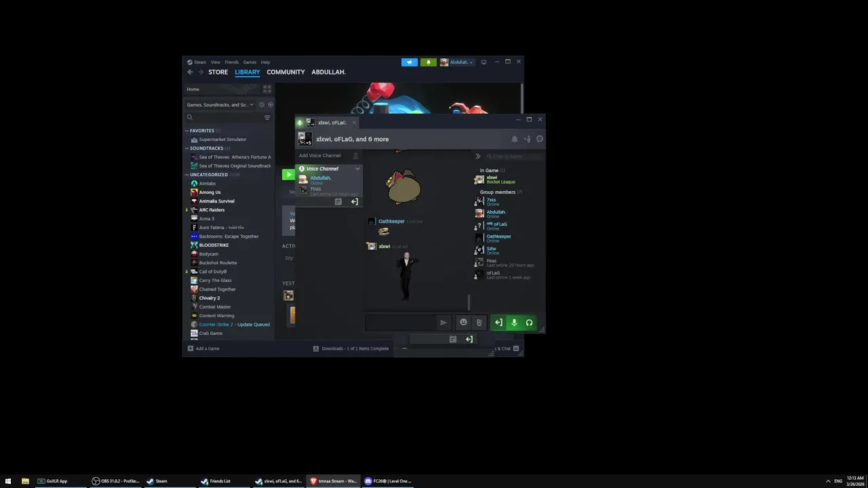
Task: Collapse the Voice Channel chevron
Action: click(357, 168)
